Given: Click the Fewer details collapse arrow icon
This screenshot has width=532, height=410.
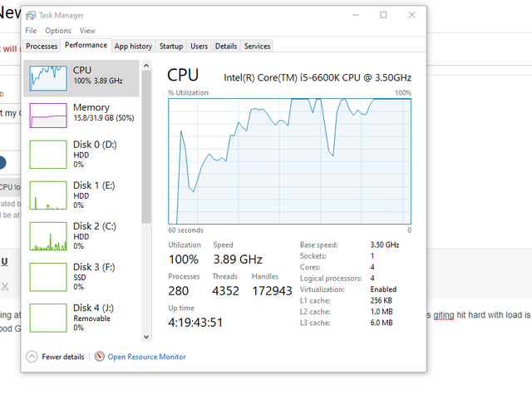Looking at the screenshot, I should pyautogui.click(x=32, y=357).
